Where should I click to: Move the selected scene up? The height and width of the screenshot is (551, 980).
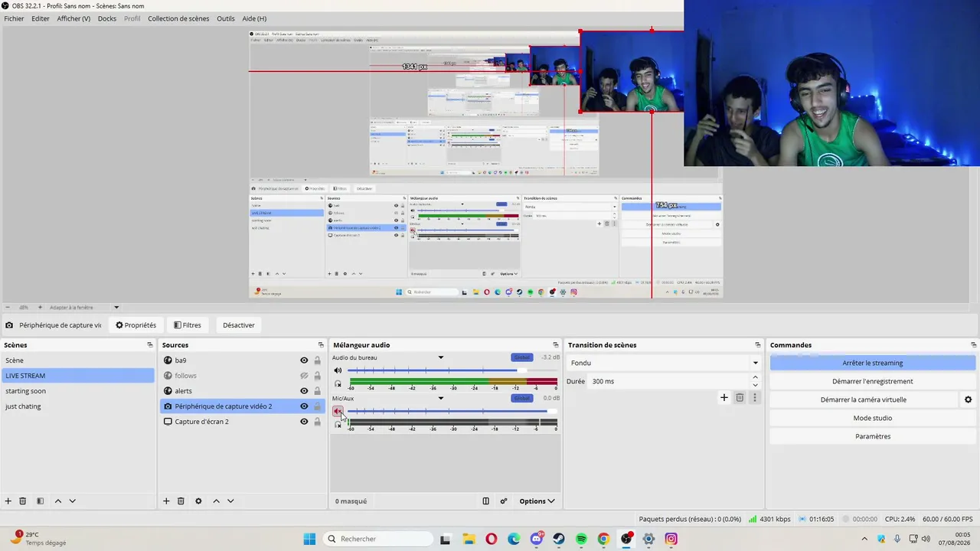coord(57,501)
